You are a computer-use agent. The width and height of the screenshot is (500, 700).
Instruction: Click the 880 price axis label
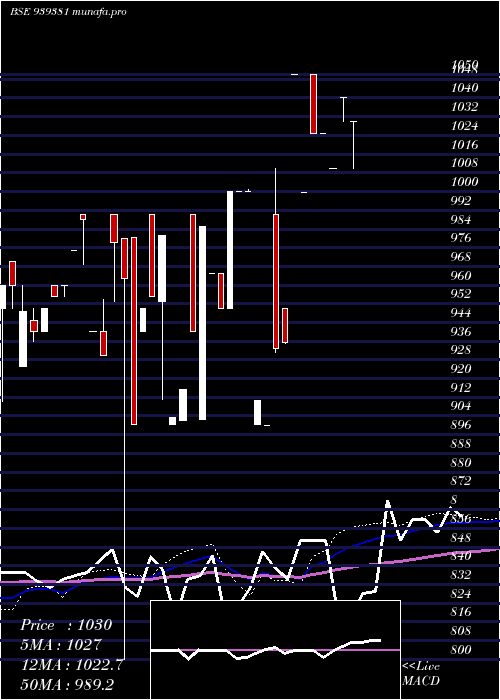pos(461,462)
